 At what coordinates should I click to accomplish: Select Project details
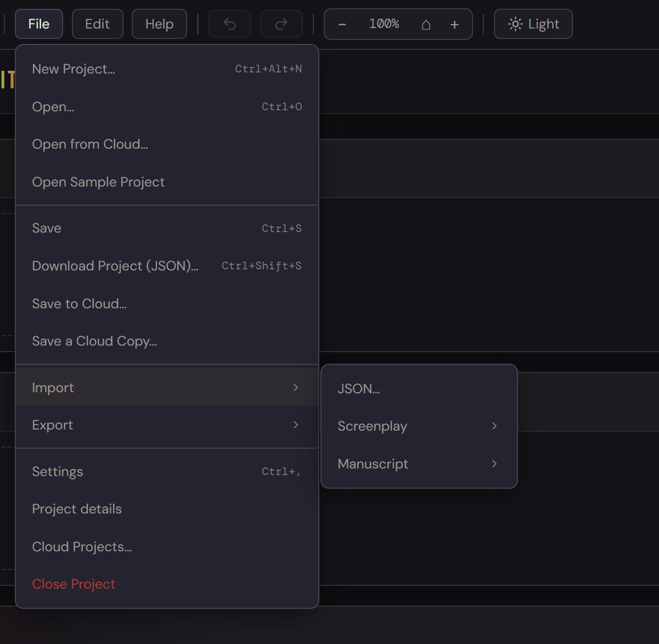(167, 509)
